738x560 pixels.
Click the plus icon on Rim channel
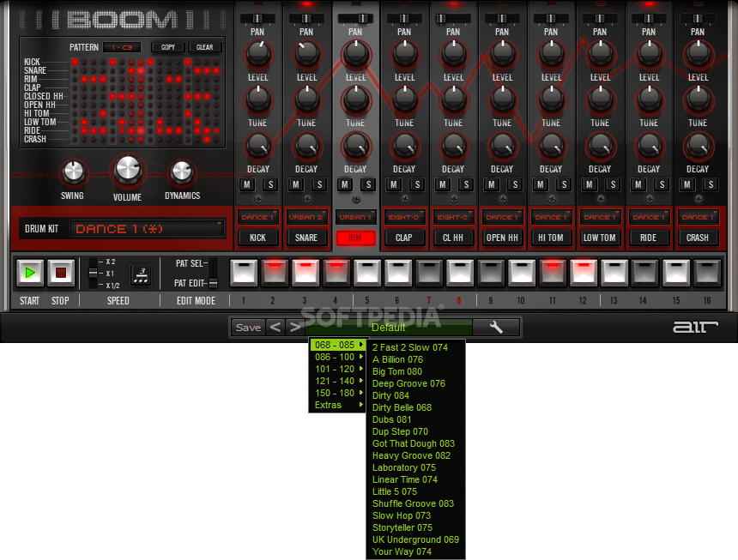(356, 199)
